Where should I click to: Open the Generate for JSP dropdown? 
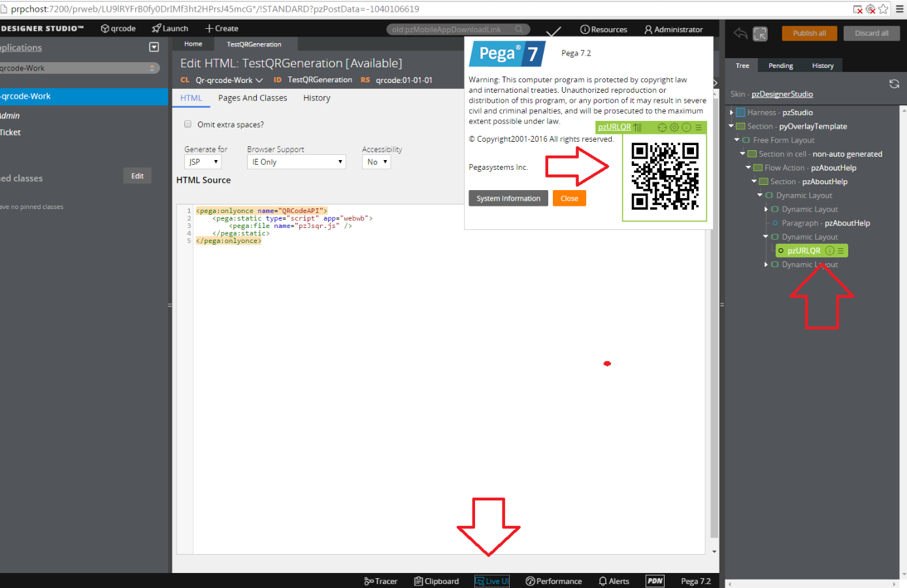[203, 162]
